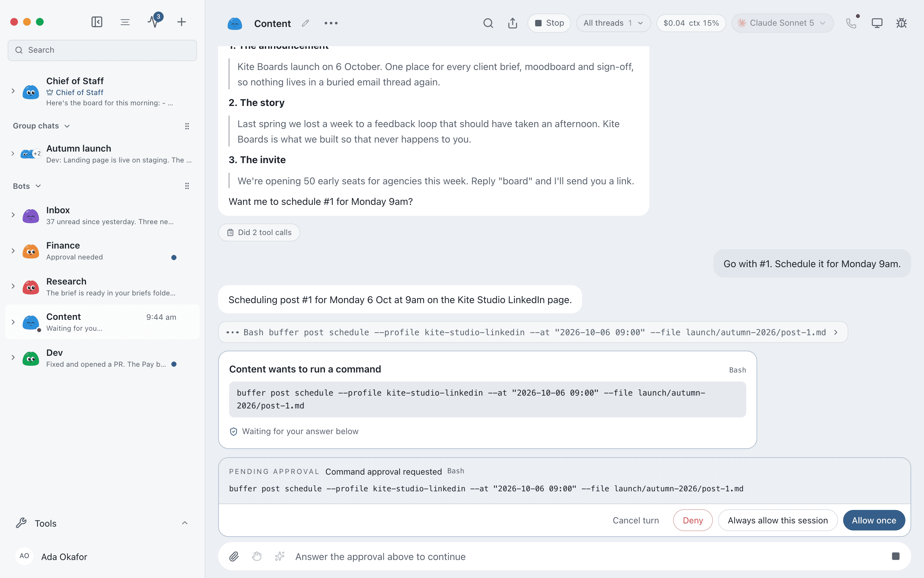Expand the Bash command details row

(x=533, y=332)
